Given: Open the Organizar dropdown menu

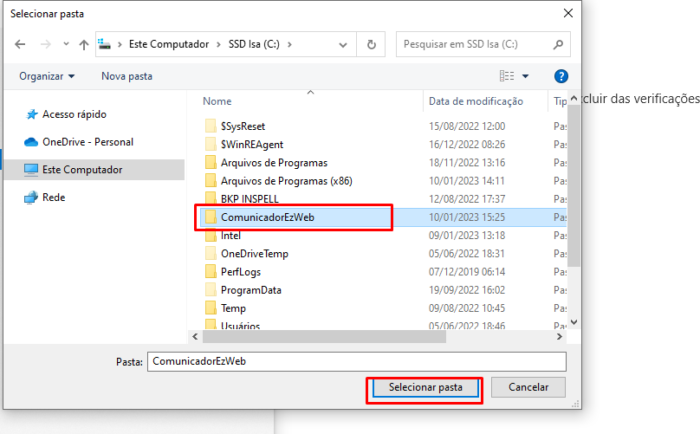Looking at the screenshot, I should tap(47, 76).
